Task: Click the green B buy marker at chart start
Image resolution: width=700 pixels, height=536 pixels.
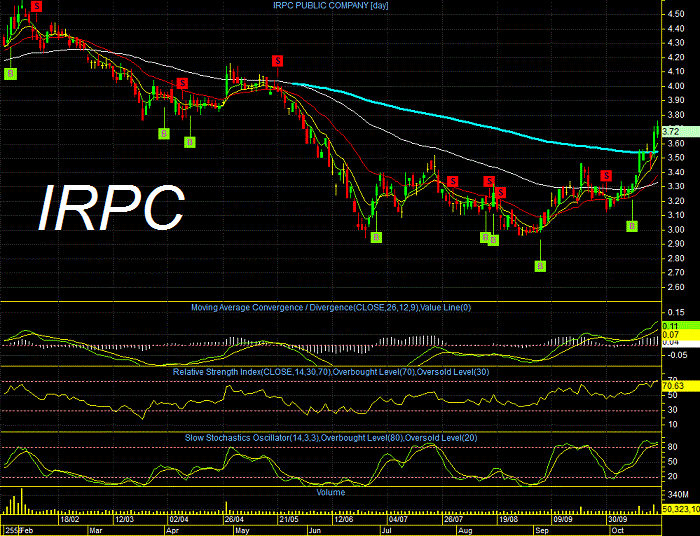Action: 10,74
